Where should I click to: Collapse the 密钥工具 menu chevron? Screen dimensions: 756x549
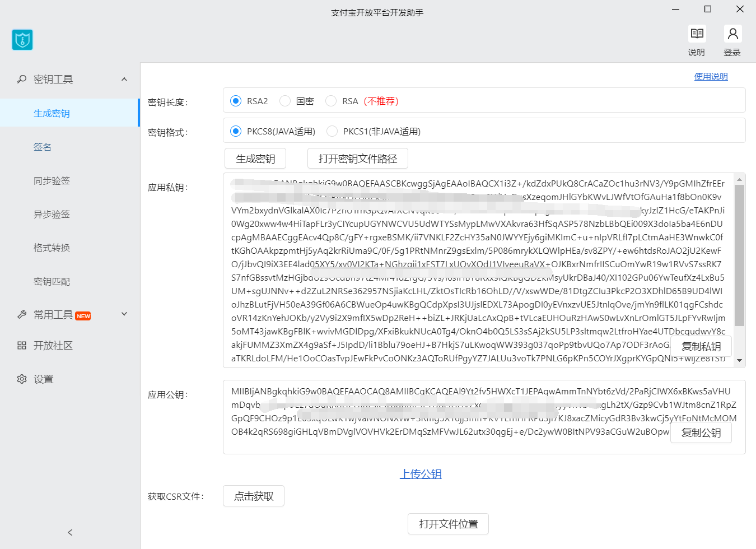click(x=124, y=80)
